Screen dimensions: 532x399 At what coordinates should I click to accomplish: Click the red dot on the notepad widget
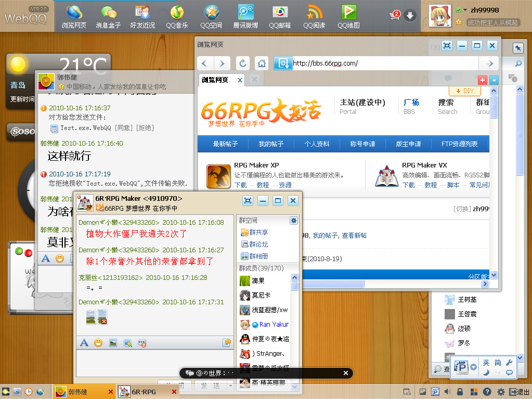tap(29, 252)
